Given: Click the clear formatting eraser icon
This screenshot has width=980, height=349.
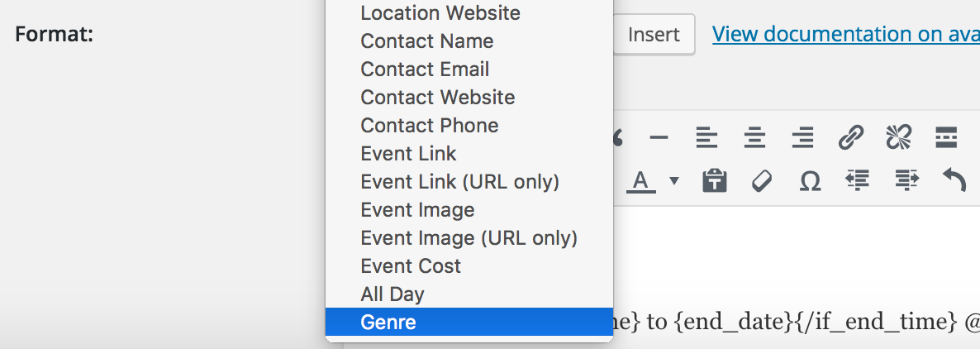Looking at the screenshot, I should (762, 181).
